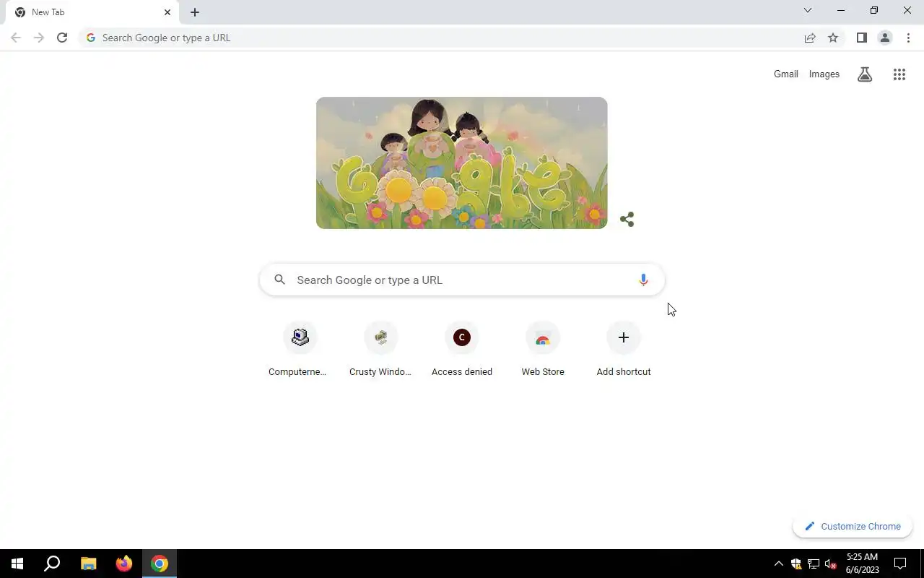
Task: Click the reload page icon
Action: click(x=62, y=38)
